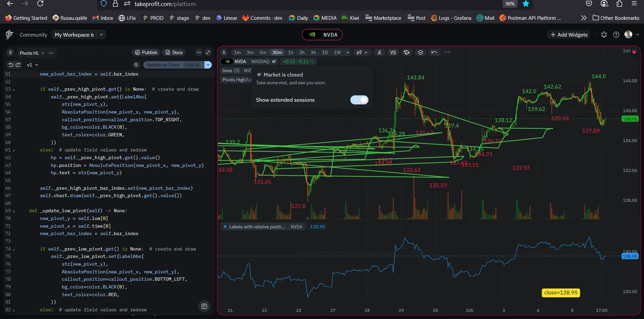
Task: Click the NVDA symbol selector at top
Action: coord(322,35)
